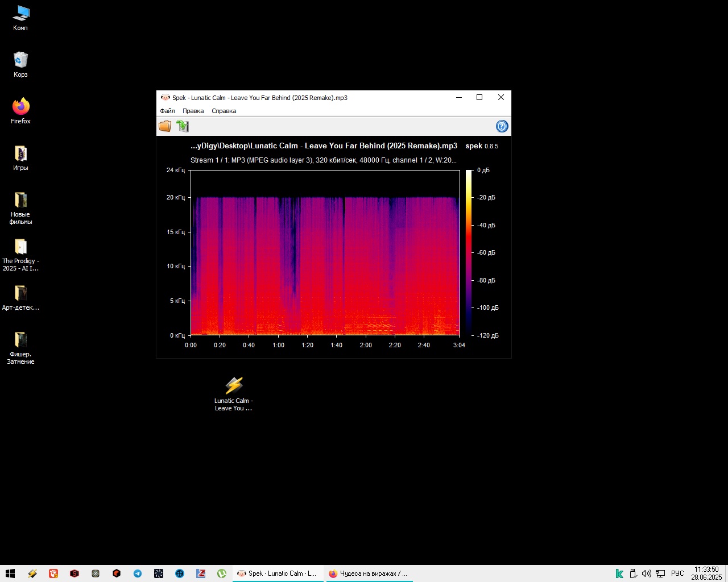The height and width of the screenshot is (582, 728).
Task: Open Spek's blue help icon
Action: (502, 126)
